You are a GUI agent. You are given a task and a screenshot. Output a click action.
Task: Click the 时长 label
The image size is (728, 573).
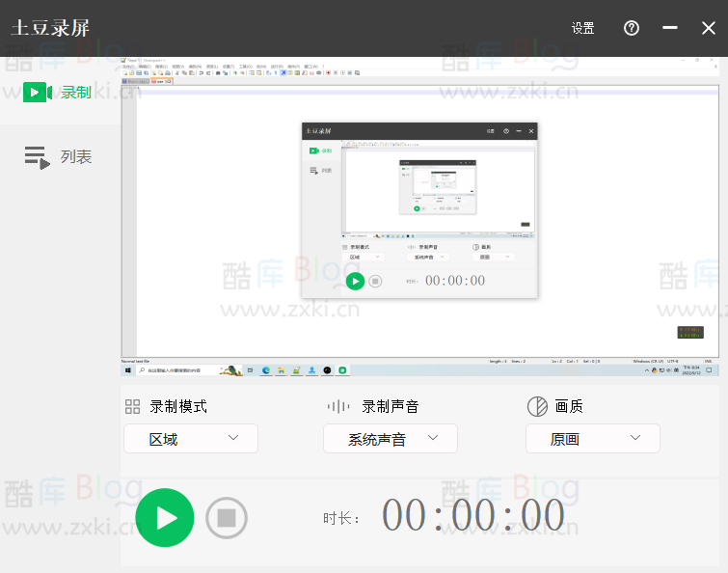(x=340, y=518)
